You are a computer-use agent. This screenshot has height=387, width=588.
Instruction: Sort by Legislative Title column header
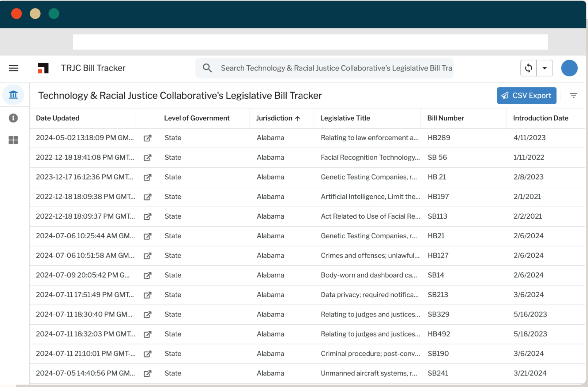click(345, 118)
